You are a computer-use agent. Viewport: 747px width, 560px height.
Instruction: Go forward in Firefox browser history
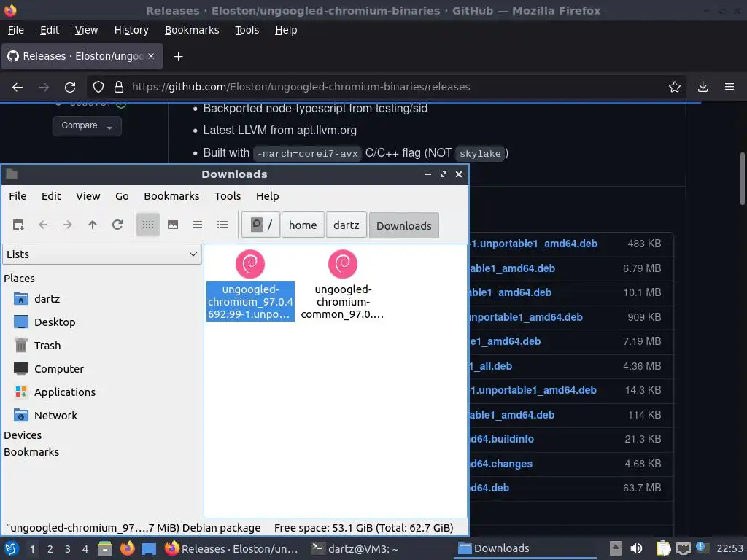44,87
